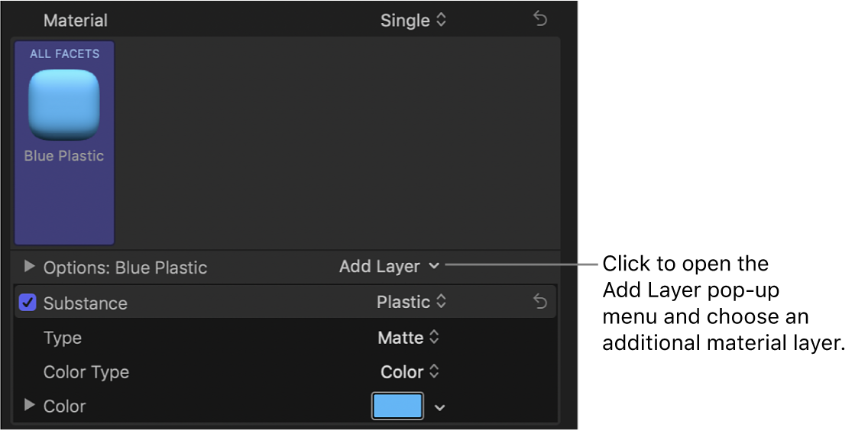This screenshot has height=431, width=868.
Task: Open the chevron menu beside the color swatch
Action: point(439,408)
